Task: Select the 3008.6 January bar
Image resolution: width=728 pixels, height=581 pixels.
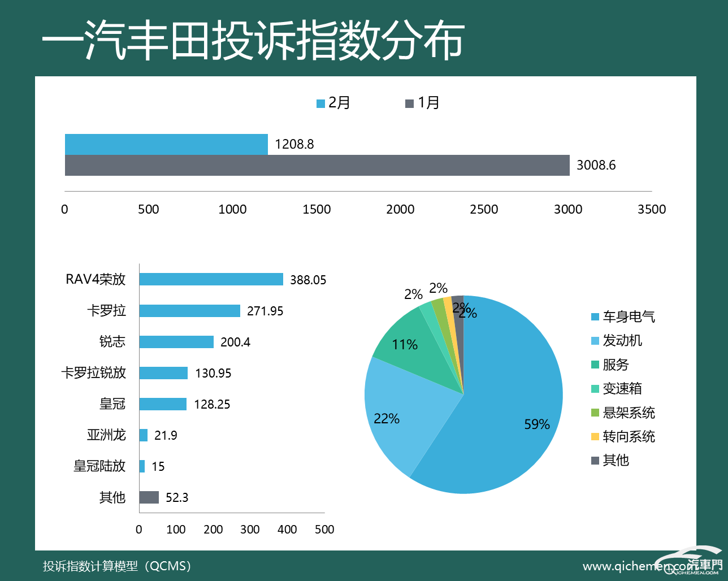Action: (x=317, y=165)
